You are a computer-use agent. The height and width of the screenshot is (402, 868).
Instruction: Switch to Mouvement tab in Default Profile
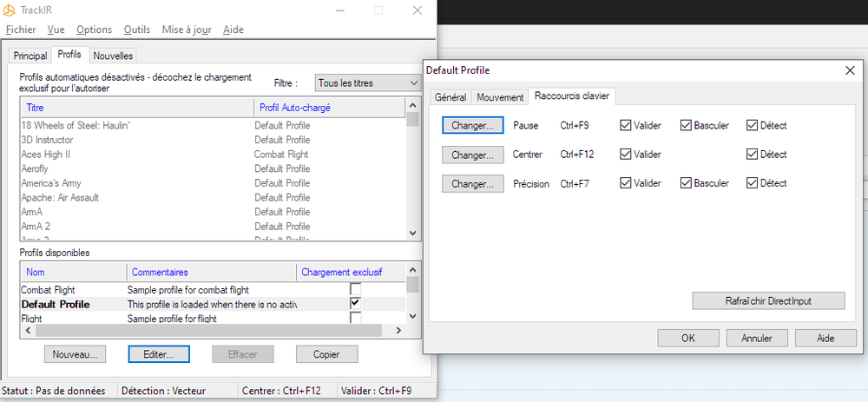(500, 97)
